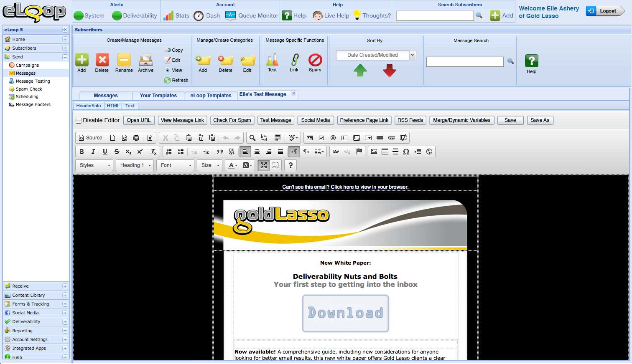Screen dimensions: 632x364
Task: Click the green Add message icon
Action: pyautogui.click(x=82, y=60)
